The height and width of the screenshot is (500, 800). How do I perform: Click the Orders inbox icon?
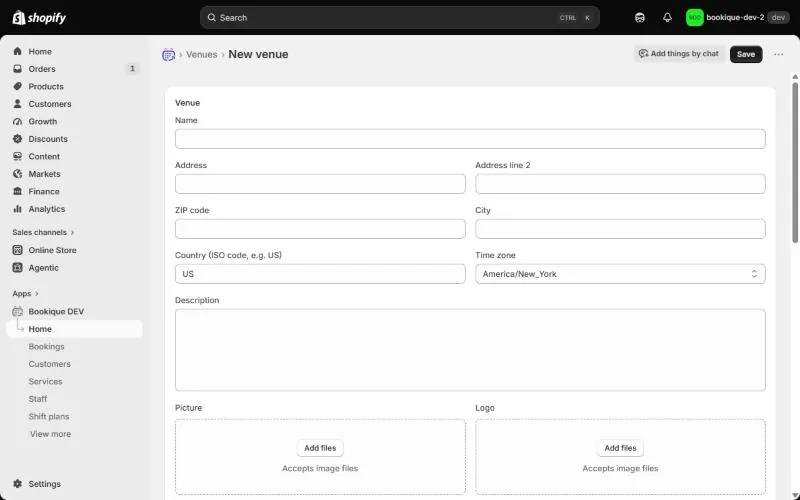pyautogui.click(x=17, y=69)
